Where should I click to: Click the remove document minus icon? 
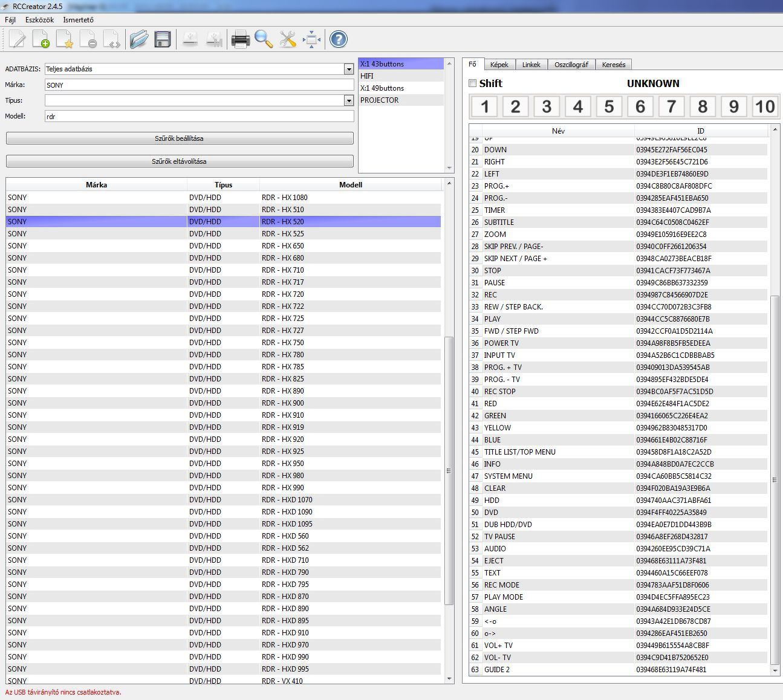coord(88,40)
